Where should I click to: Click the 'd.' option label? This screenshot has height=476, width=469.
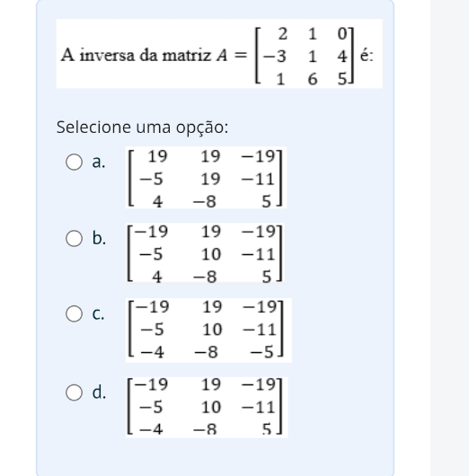point(99,392)
